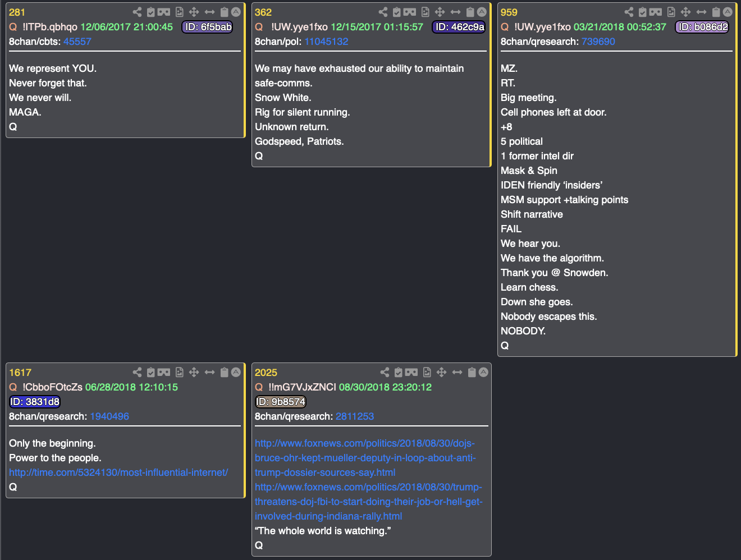Click the four-way move icon on post 2025
Image resolution: width=741 pixels, height=560 pixels.
tap(441, 372)
